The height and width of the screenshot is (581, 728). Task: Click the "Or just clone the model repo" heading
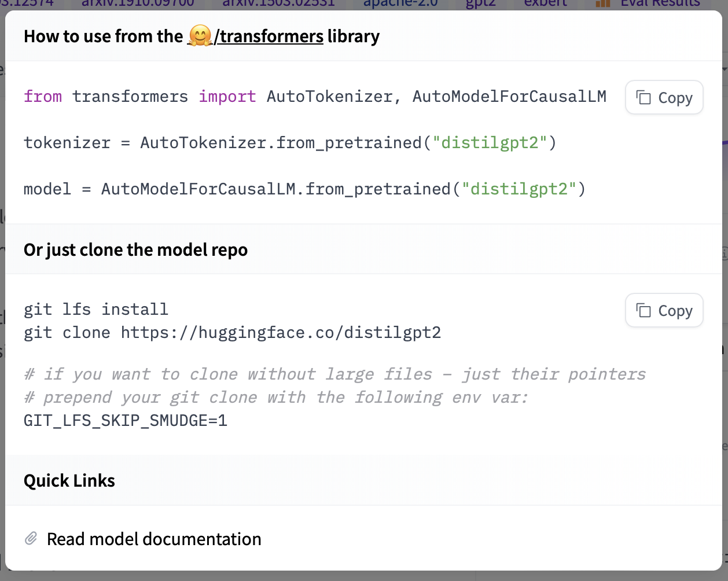point(135,250)
